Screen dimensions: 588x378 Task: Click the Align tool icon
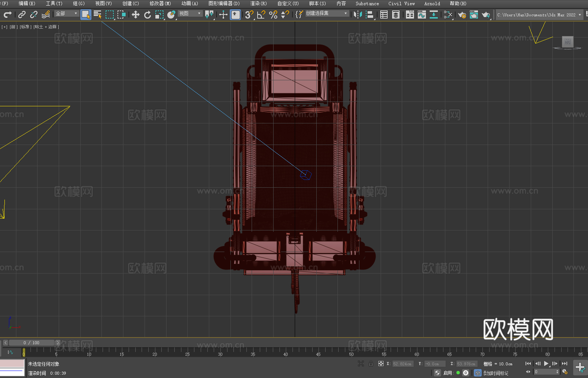point(370,14)
